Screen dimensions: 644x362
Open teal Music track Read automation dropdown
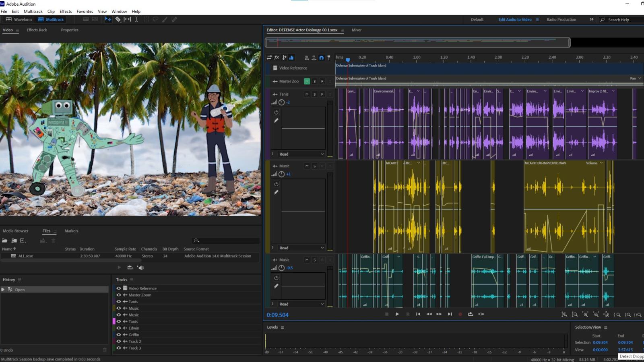301,304
